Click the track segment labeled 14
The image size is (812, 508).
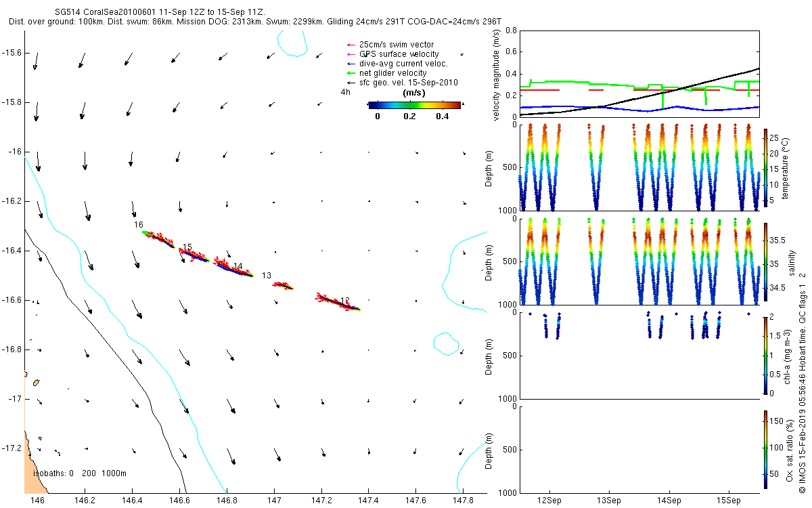tap(233, 269)
